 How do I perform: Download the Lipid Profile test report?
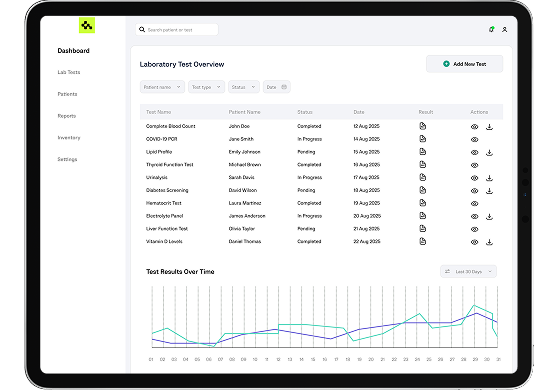coord(489,152)
